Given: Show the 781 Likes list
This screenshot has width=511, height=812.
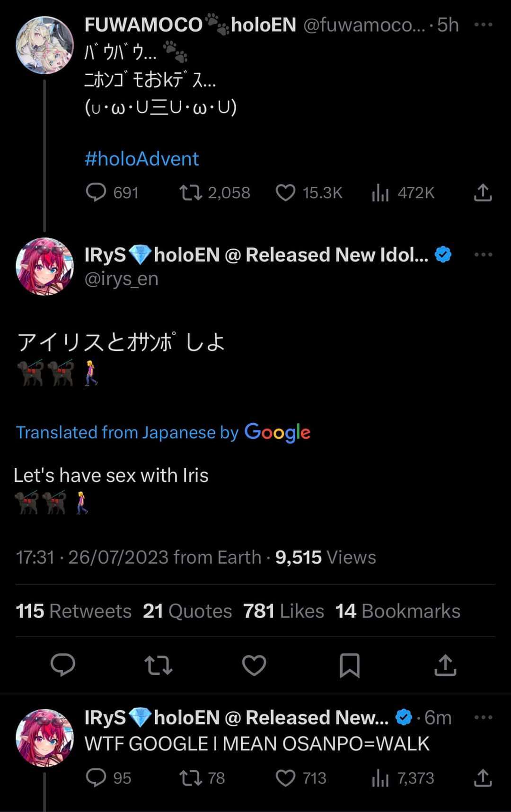Looking at the screenshot, I should [283, 611].
